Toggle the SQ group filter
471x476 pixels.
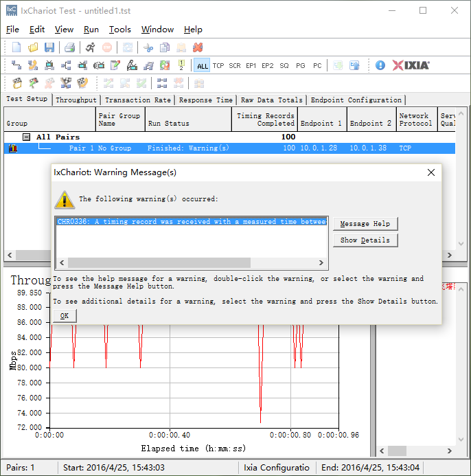[284, 65]
